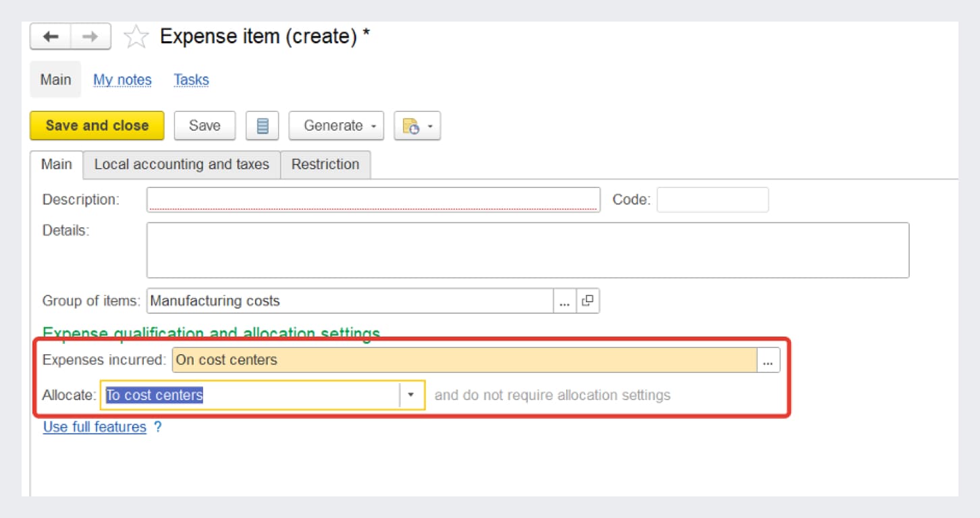Viewport: 980px width, 518px height.
Task: Open the Group of items record icon
Action: coord(588,301)
